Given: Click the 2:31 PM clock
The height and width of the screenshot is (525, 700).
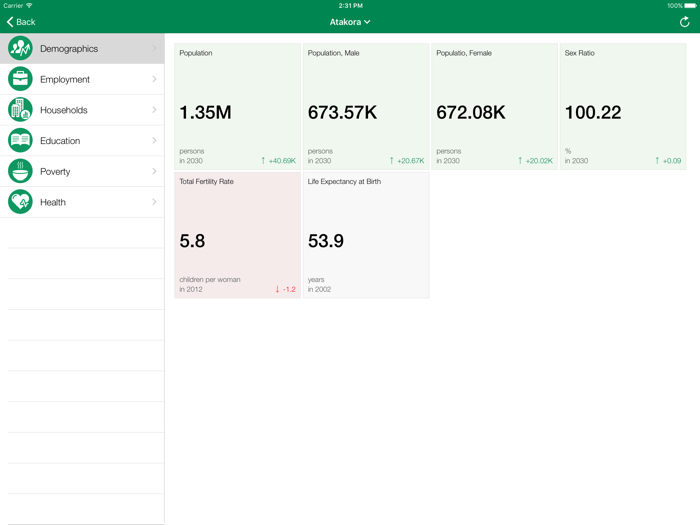Looking at the screenshot, I should (350, 6).
